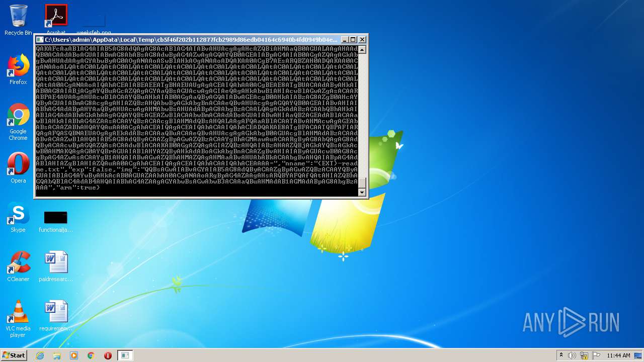Open Chrome pinned on taskbar

point(91,355)
